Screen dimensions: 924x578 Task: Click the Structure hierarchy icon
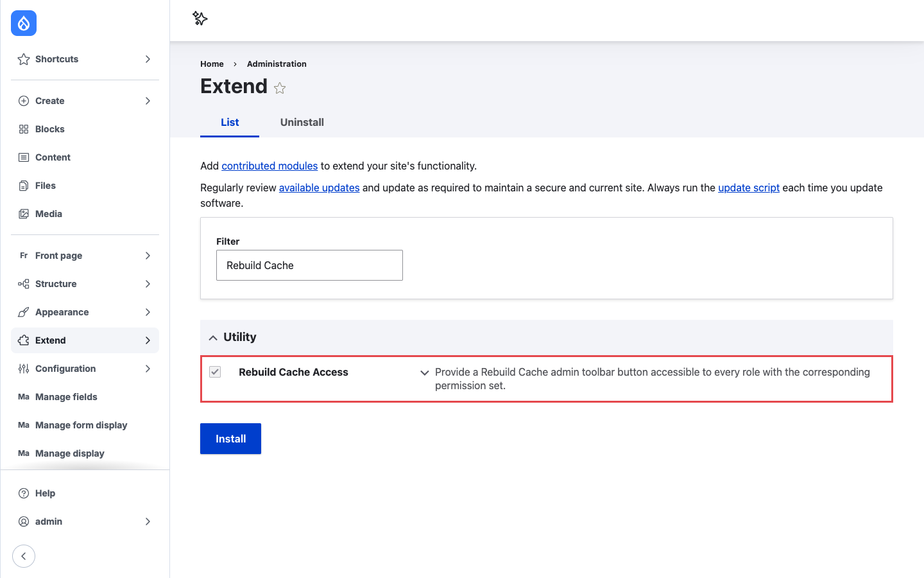[x=24, y=284]
